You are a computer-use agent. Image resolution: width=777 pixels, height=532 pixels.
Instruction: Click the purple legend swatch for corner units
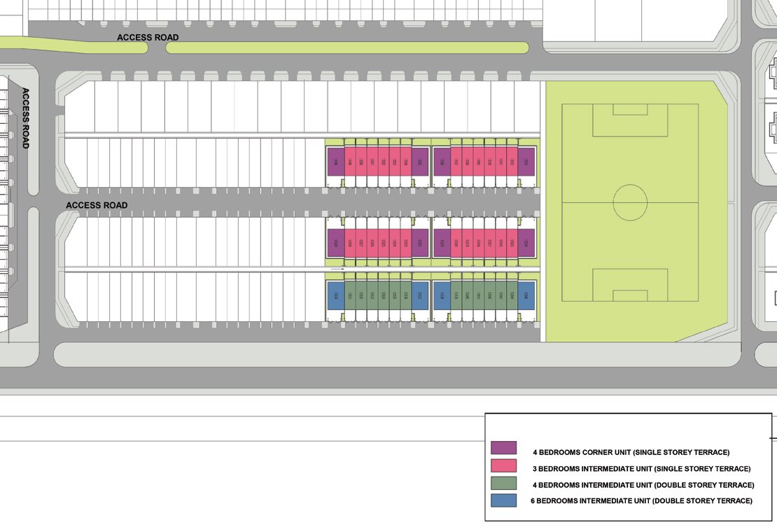point(503,448)
